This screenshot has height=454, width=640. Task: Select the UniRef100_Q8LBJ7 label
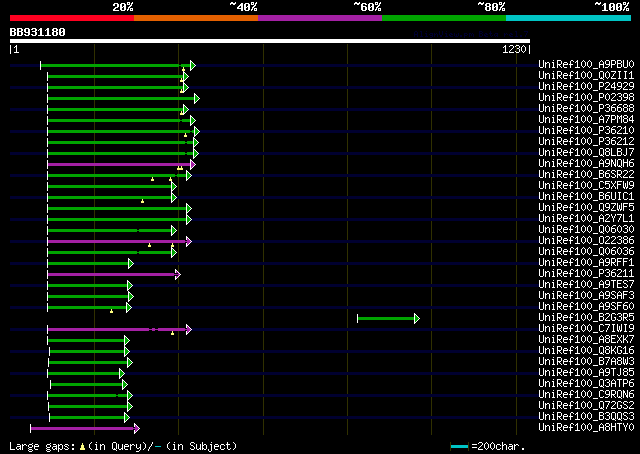586,153
